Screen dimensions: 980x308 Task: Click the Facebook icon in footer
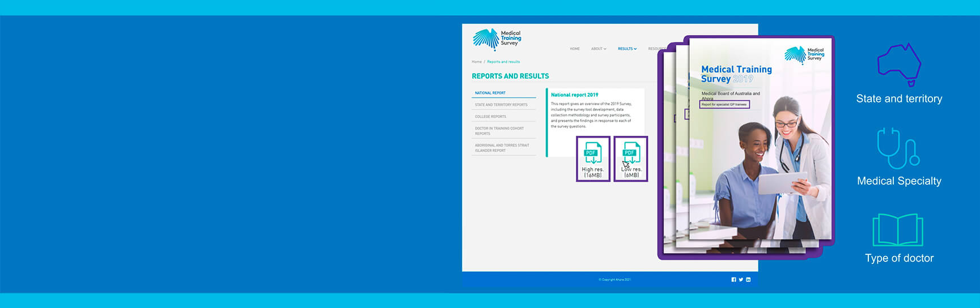[733, 280]
